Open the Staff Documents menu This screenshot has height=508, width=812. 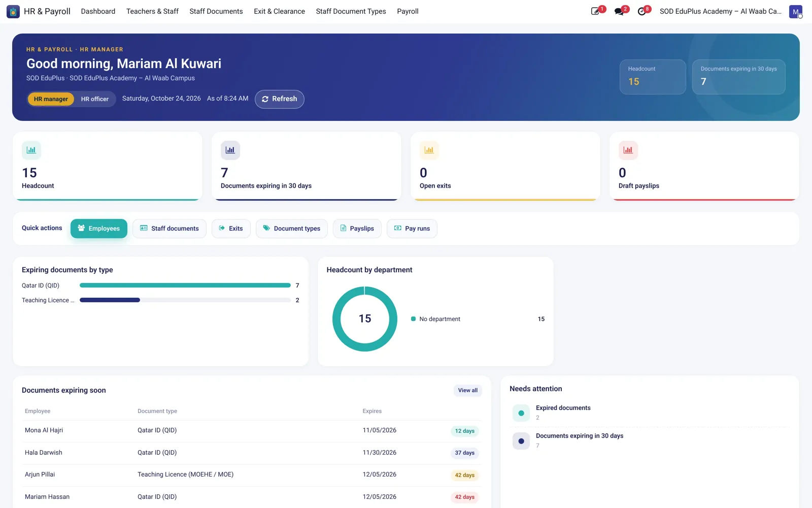tap(216, 11)
